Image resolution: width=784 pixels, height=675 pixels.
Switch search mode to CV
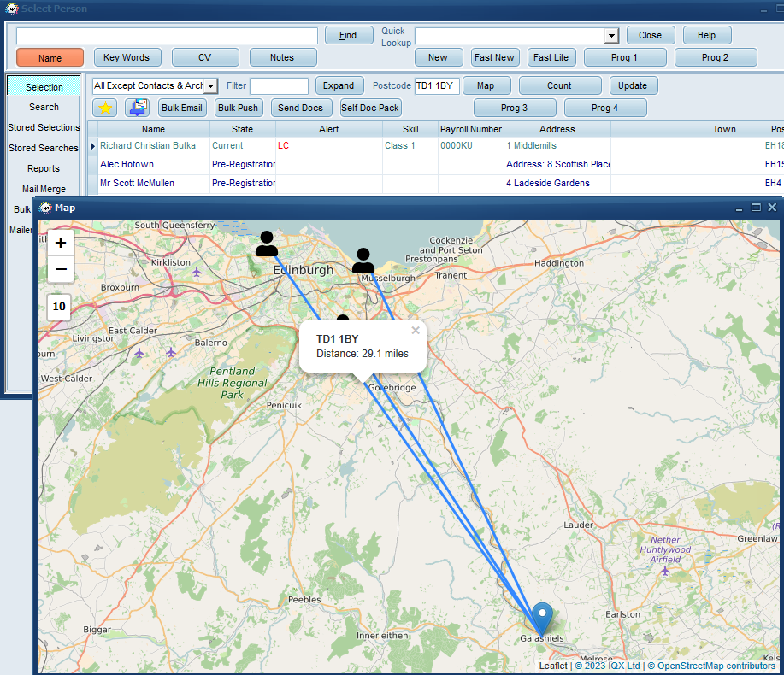[205, 57]
